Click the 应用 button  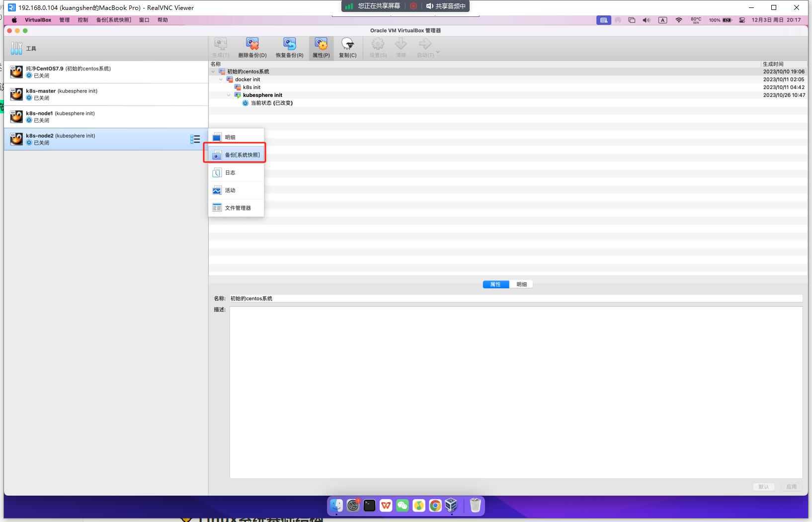792,487
